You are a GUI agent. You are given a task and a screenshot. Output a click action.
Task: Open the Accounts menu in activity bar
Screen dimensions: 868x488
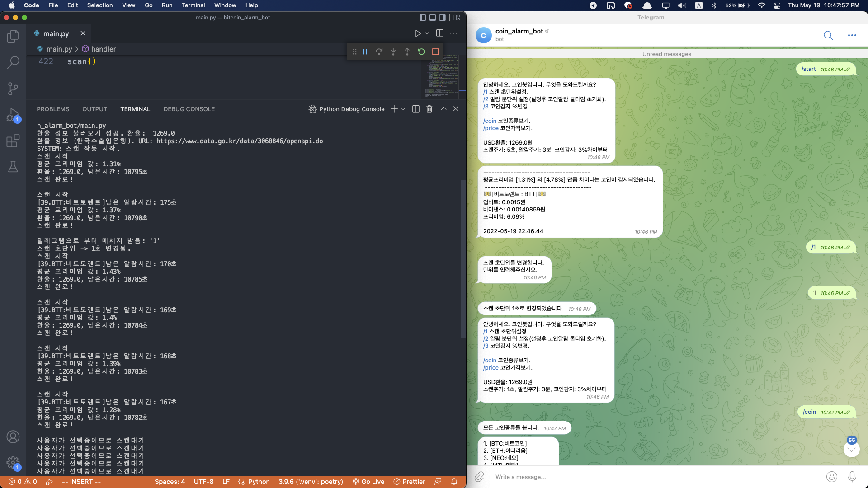click(x=13, y=437)
